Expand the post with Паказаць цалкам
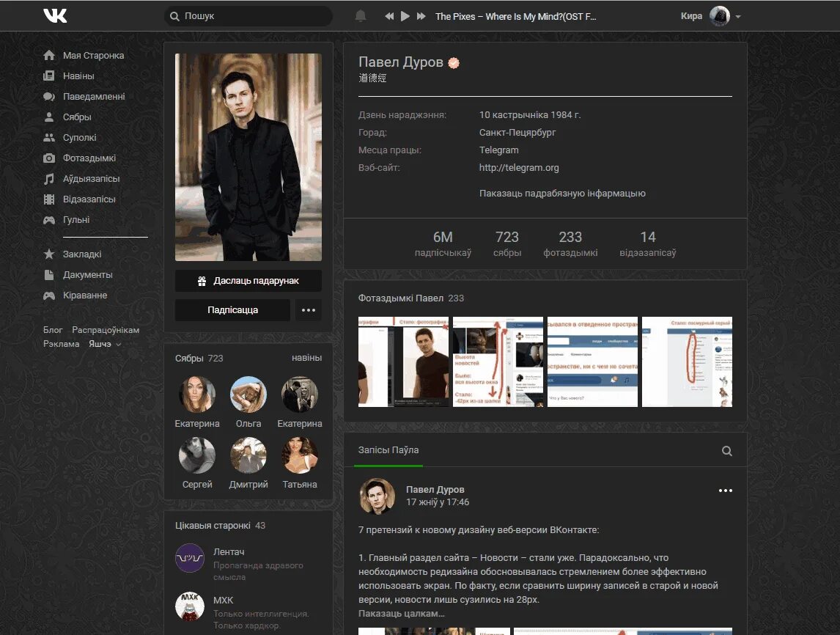Screen dimensions: 840x635 click(x=401, y=614)
